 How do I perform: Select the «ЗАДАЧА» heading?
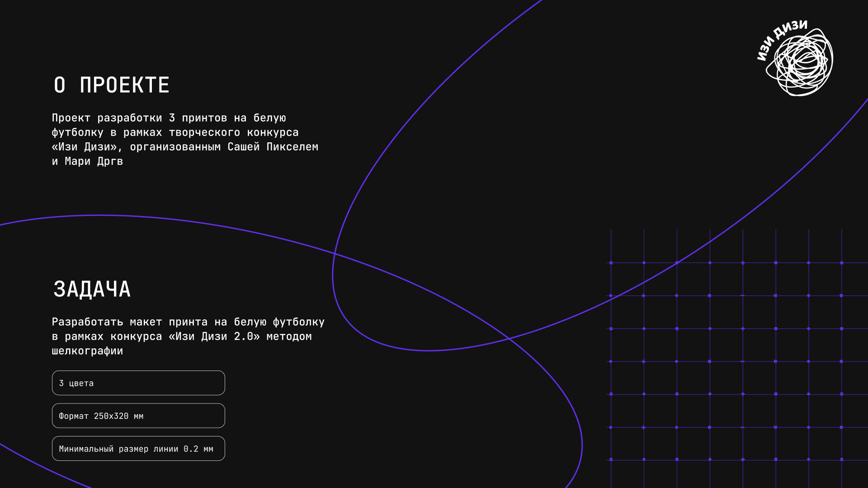[x=92, y=289]
